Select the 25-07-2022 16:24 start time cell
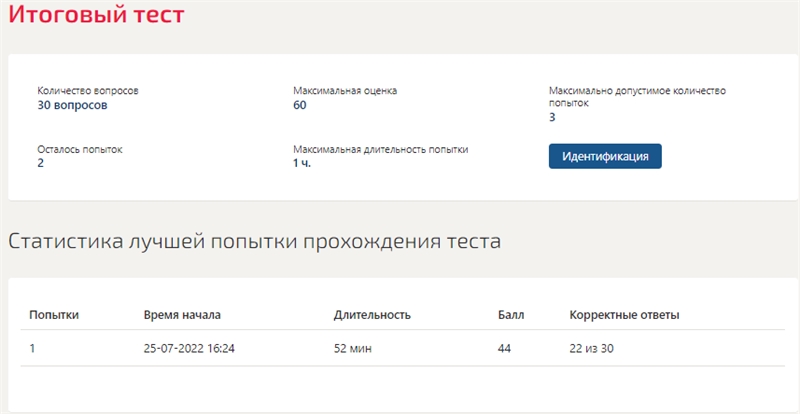800x414 pixels. pyautogui.click(x=189, y=349)
